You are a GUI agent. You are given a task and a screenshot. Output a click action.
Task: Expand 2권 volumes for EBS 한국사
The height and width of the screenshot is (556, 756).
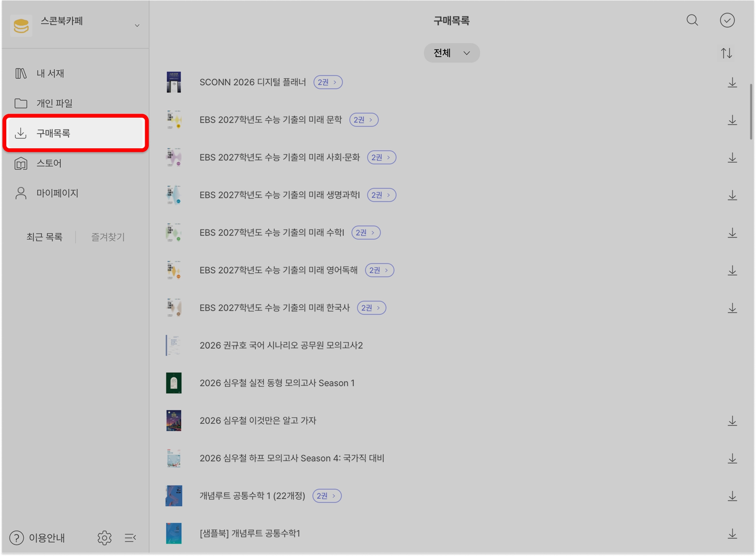371,308
